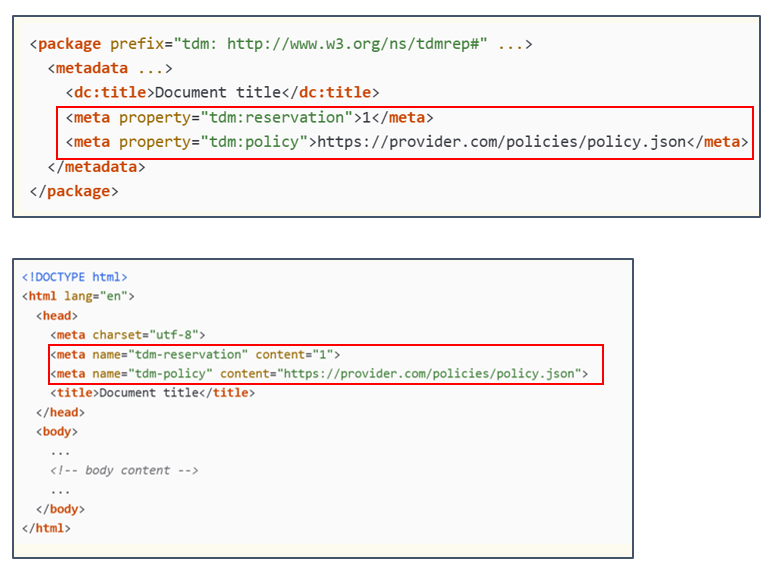Click the tdm:policy meta property line

[407, 142]
